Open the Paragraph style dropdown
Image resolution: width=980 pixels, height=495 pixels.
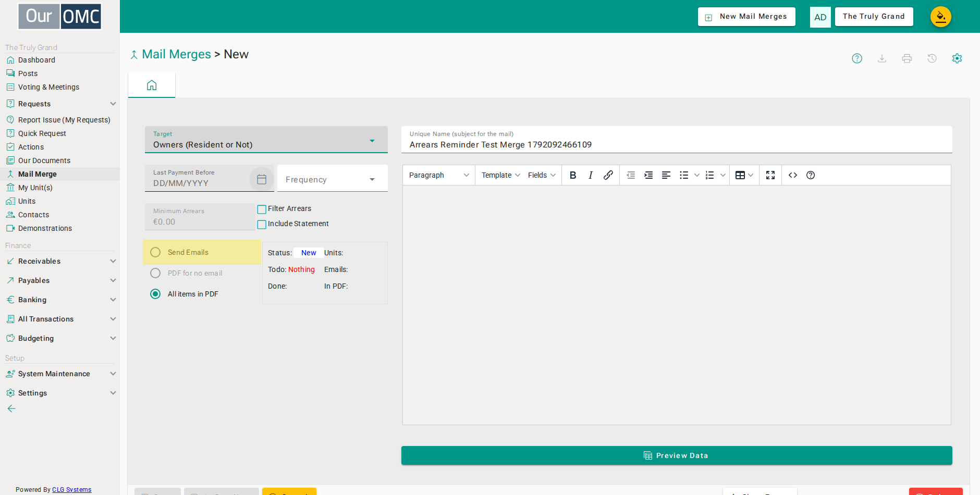point(439,175)
